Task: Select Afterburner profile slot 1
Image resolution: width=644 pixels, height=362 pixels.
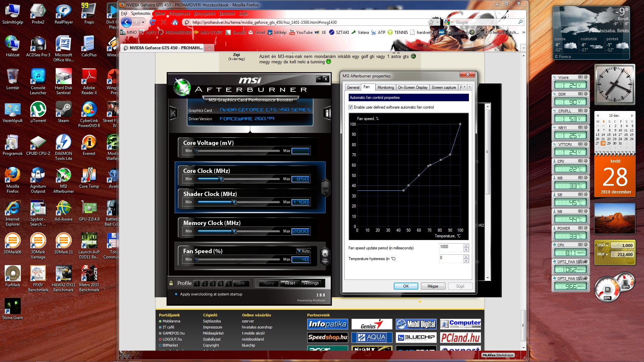Action: 197,284
